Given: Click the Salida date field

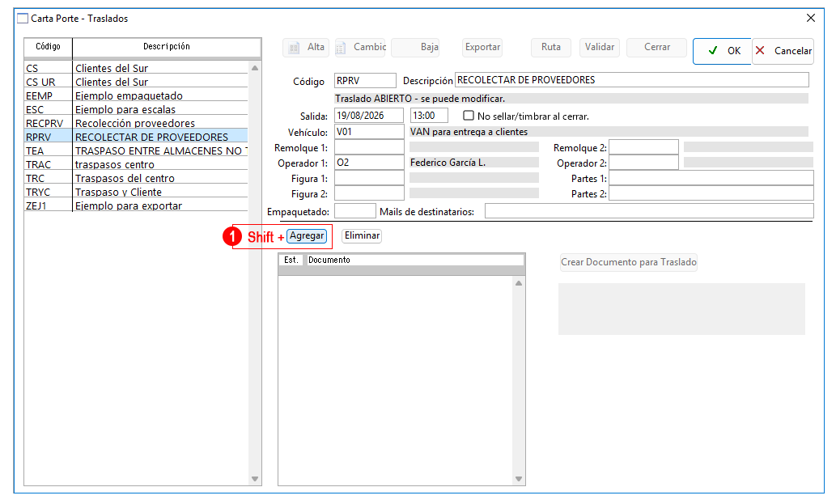Looking at the screenshot, I should (369, 116).
